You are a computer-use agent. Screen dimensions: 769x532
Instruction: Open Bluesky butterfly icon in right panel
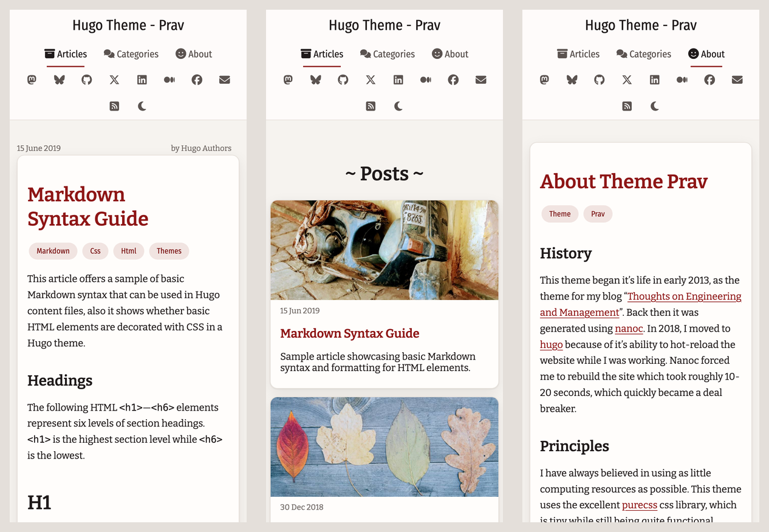(x=572, y=80)
